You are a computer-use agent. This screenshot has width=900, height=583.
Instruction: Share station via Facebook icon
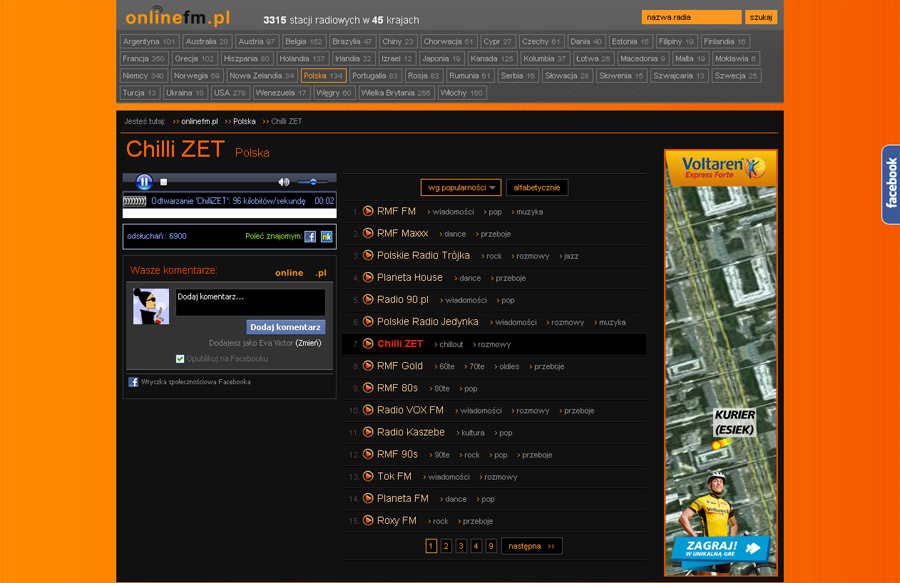tap(310, 236)
